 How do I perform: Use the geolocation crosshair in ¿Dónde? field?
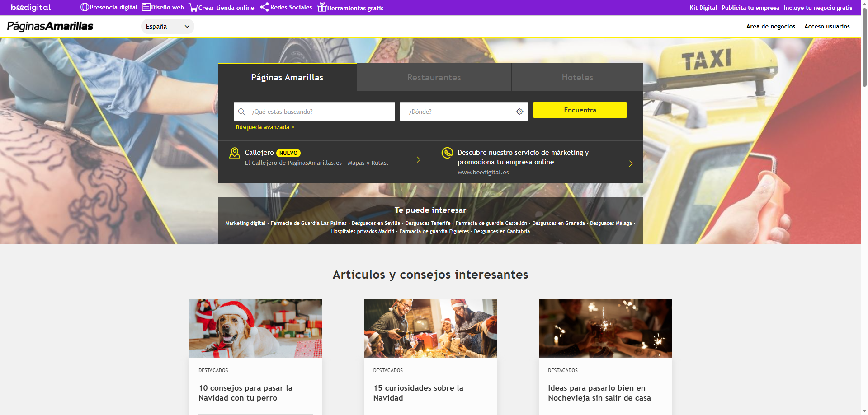point(519,112)
